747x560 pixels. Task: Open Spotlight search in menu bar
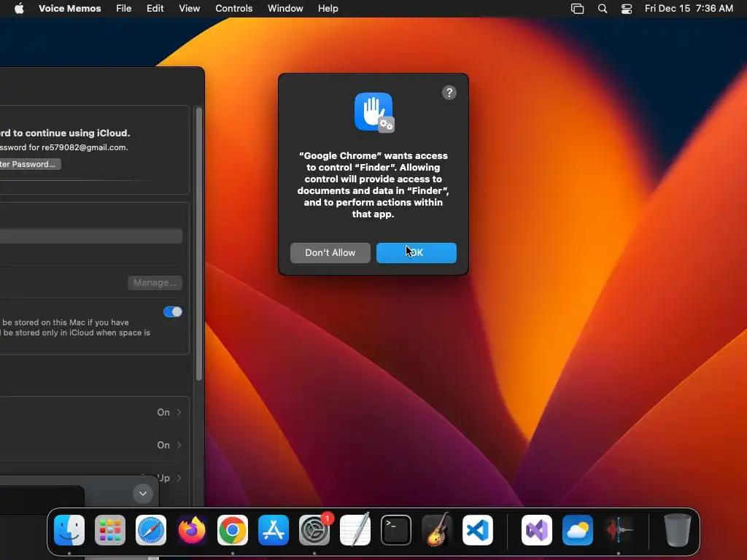point(603,9)
